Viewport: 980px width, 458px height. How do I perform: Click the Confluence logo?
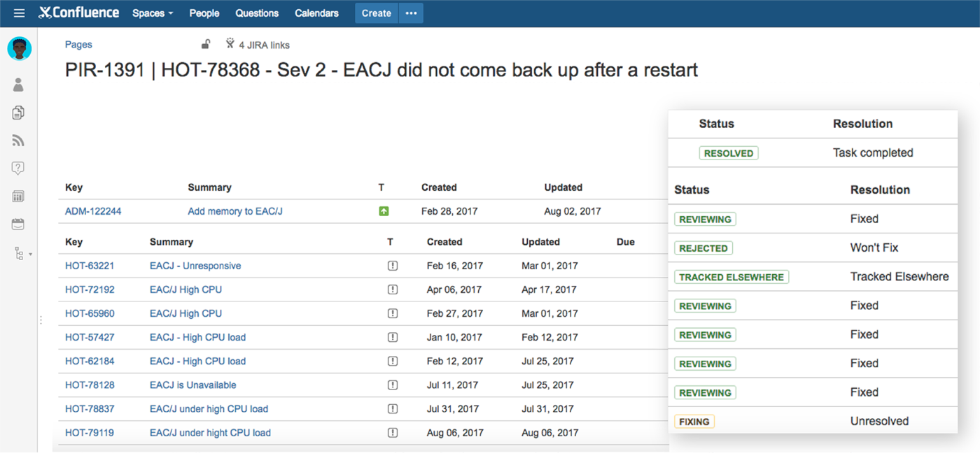78,13
